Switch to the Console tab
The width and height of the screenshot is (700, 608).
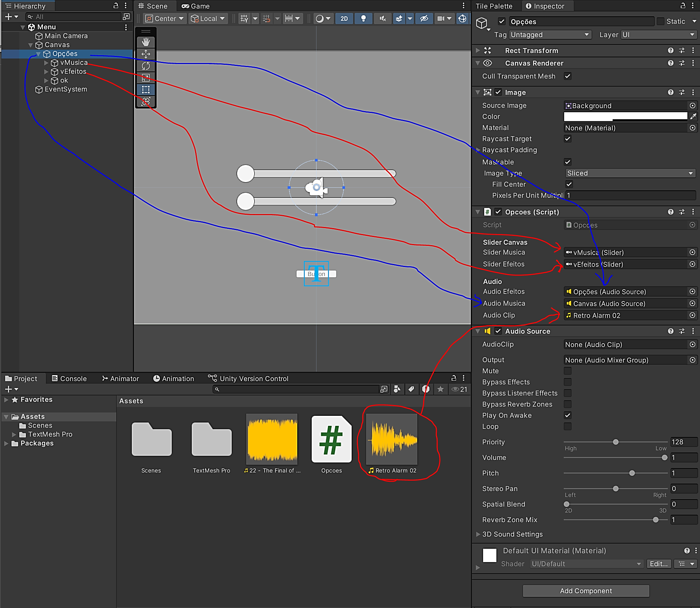tap(69, 378)
